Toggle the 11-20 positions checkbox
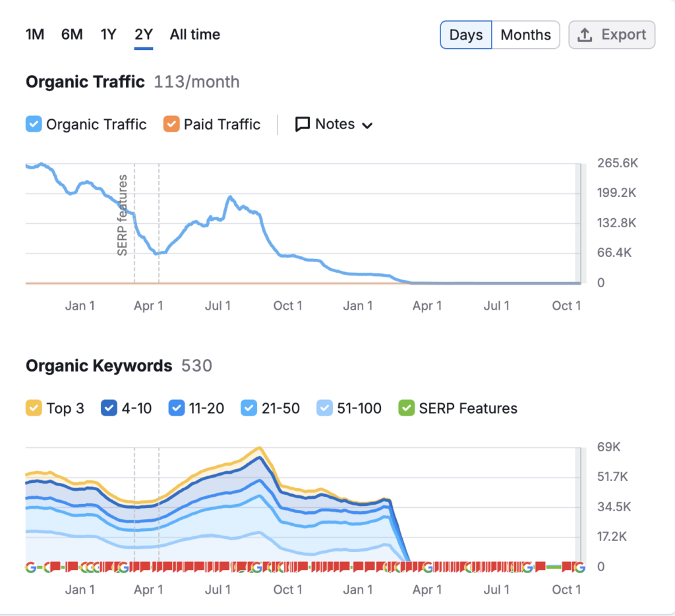This screenshot has height=616, width=675. [x=176, y=408]
